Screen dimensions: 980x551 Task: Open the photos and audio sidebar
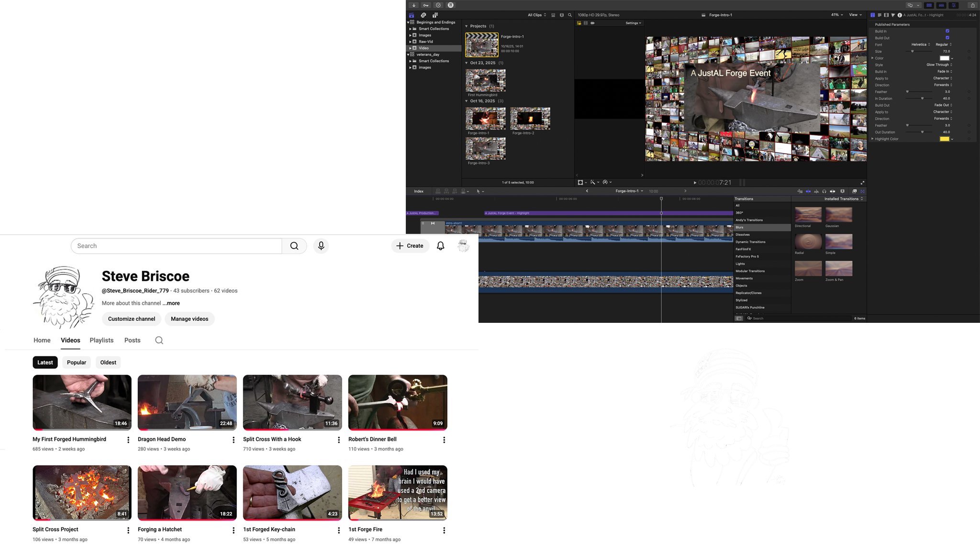click(x=423, y=15)
